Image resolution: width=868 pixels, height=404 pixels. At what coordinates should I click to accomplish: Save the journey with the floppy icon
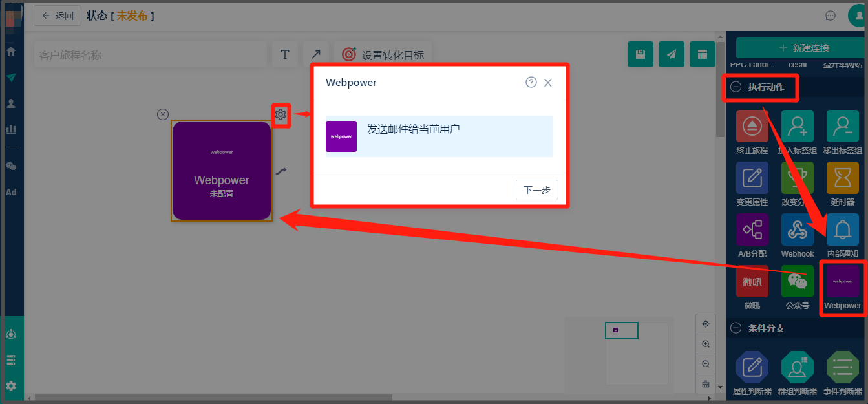coord(640,54)
